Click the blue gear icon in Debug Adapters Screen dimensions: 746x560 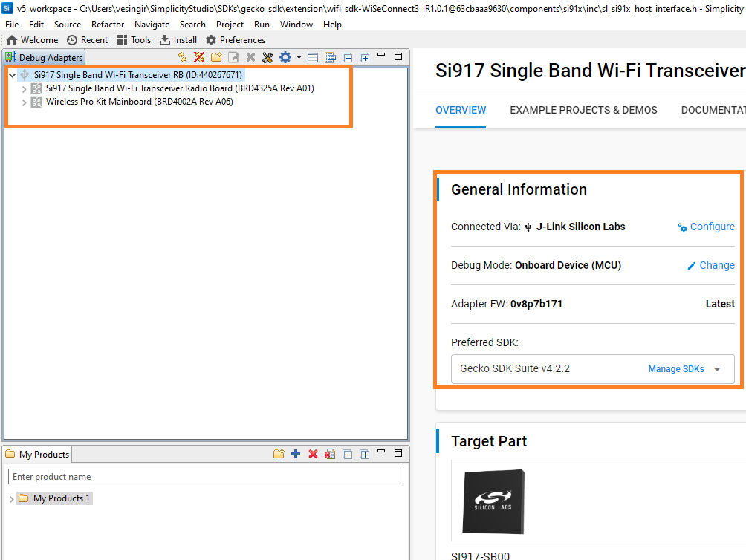coord(285,57)
